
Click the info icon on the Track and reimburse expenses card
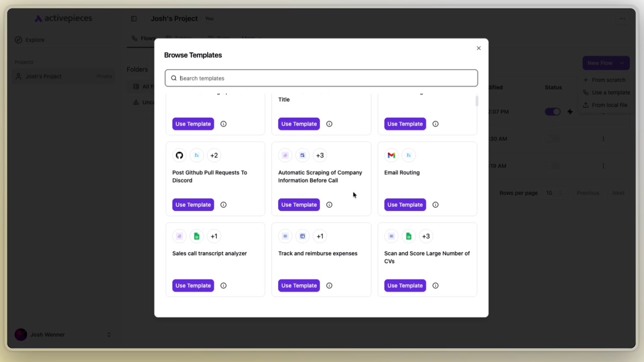coord(329,285)
